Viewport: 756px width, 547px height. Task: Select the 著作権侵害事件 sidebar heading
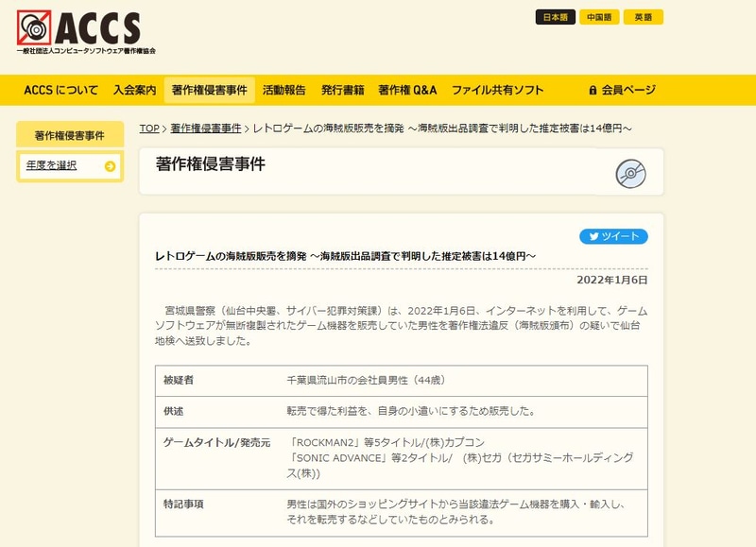point(70,135)
